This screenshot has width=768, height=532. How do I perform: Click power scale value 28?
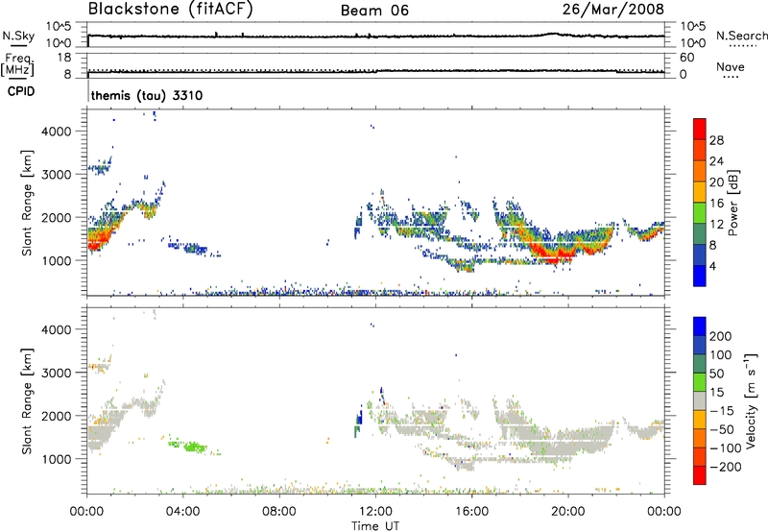(x=716, y=140)
